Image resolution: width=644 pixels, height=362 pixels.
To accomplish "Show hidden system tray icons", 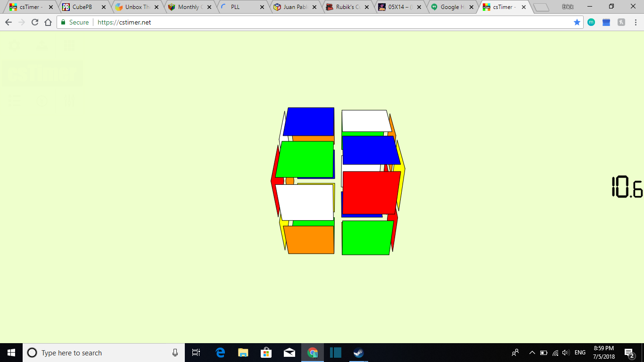I will (x=532, y=353).
